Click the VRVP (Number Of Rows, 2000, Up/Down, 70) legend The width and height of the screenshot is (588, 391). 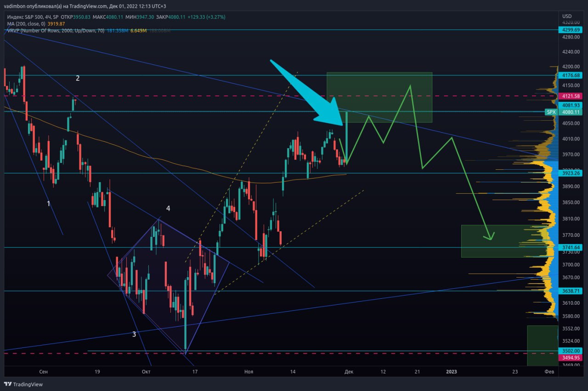point(55,30)
